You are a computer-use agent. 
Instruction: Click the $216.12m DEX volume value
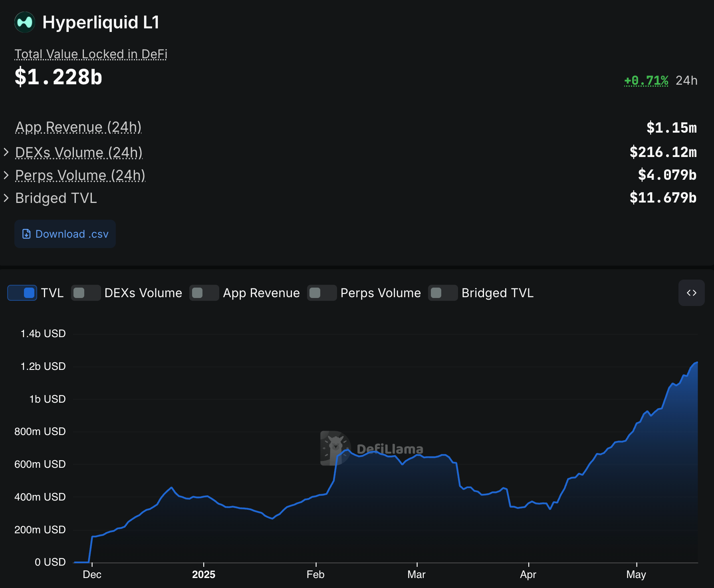(x=663, y=152)
